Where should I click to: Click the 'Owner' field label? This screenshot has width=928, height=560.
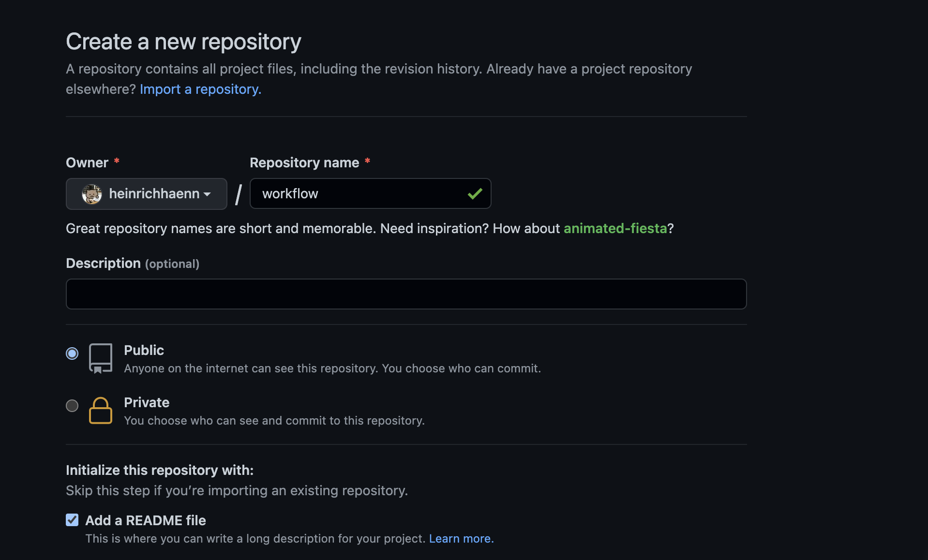[x=87, y=162]
